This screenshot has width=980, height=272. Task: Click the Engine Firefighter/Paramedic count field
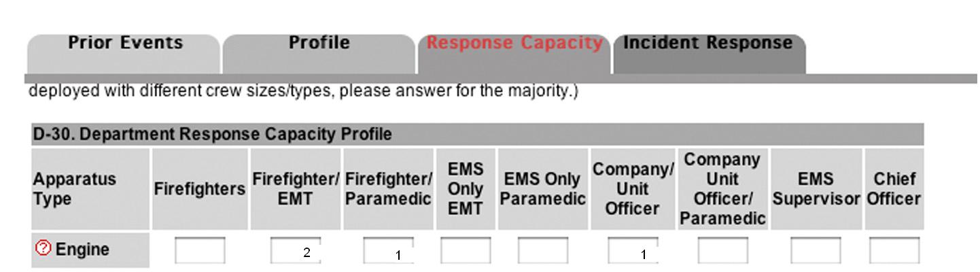[388, 251]
